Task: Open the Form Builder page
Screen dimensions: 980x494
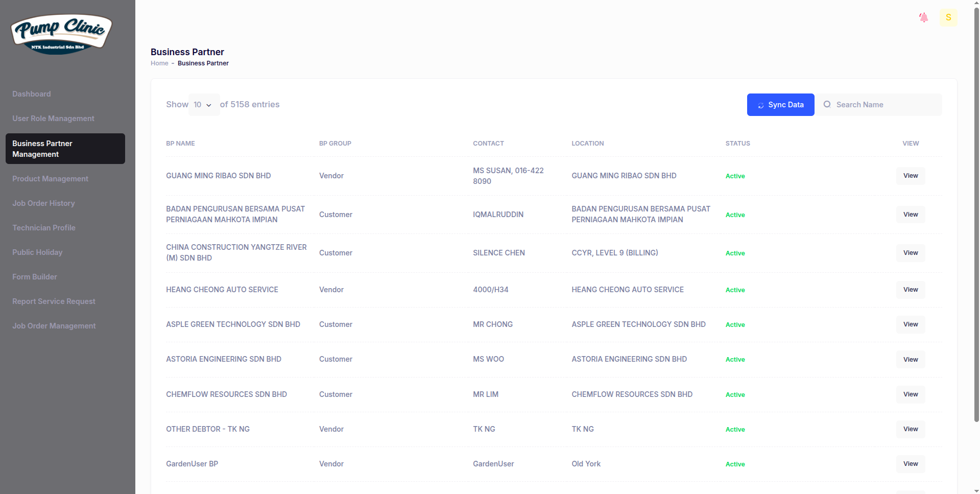Action: [35, 277]
